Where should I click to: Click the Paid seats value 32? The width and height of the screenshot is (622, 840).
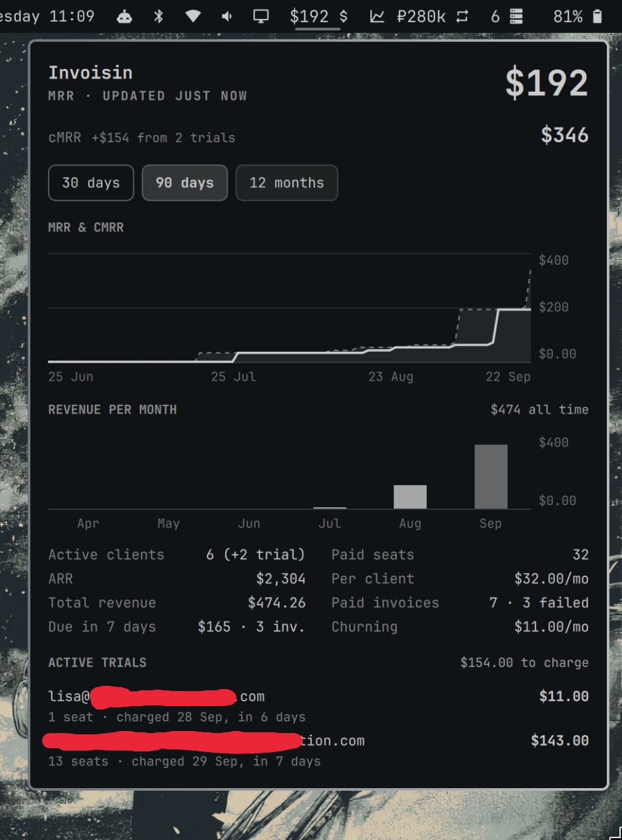point(581,555)
